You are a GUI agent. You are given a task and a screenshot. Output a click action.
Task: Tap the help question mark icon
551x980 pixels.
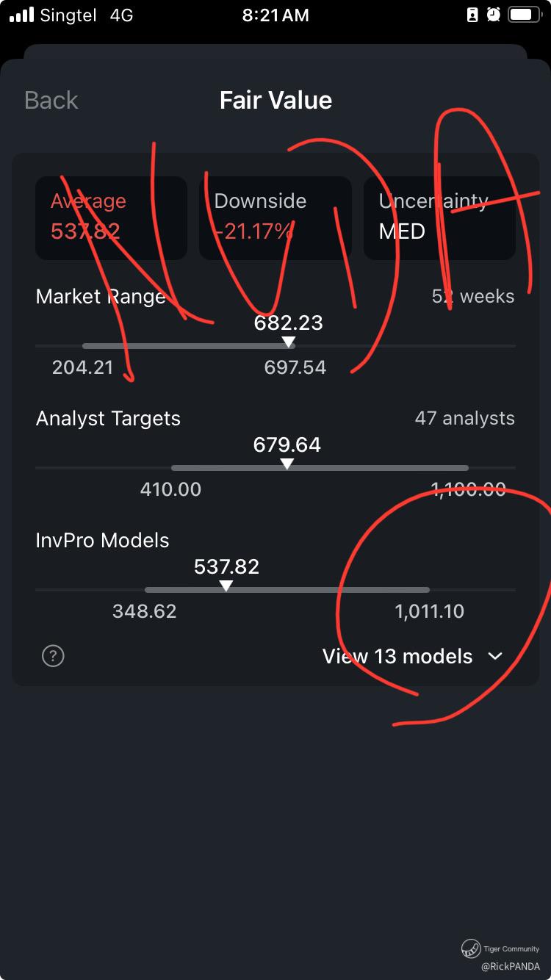(x=53, y=655)
